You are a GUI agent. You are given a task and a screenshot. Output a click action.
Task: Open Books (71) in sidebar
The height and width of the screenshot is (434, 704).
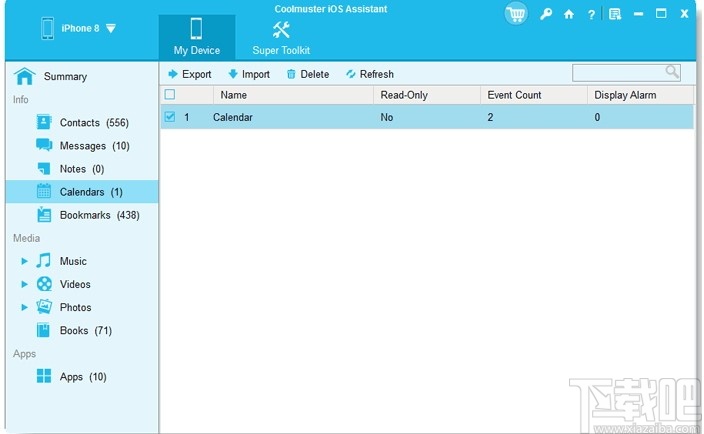tap(86, 330)
